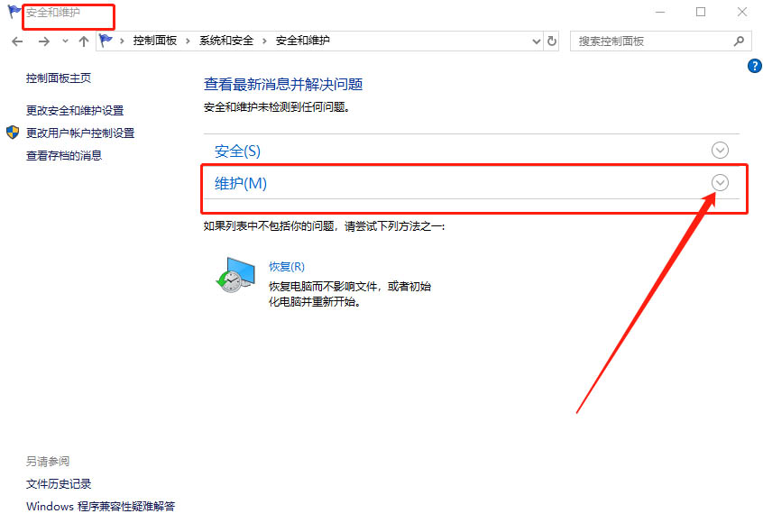The width and height of the screenshot is (763, 532).
Task: Open 文件历史记录 under See also
Action: [x=59, y=484]
